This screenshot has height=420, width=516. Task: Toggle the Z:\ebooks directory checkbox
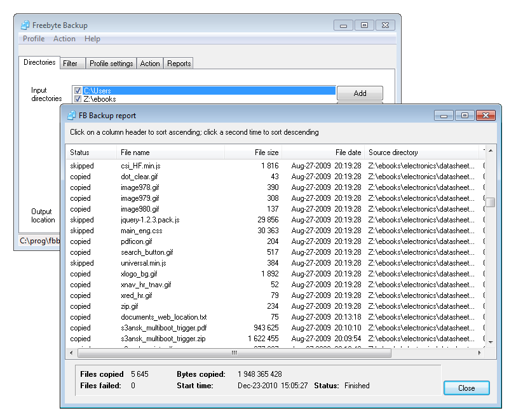(x=78, y=98)
